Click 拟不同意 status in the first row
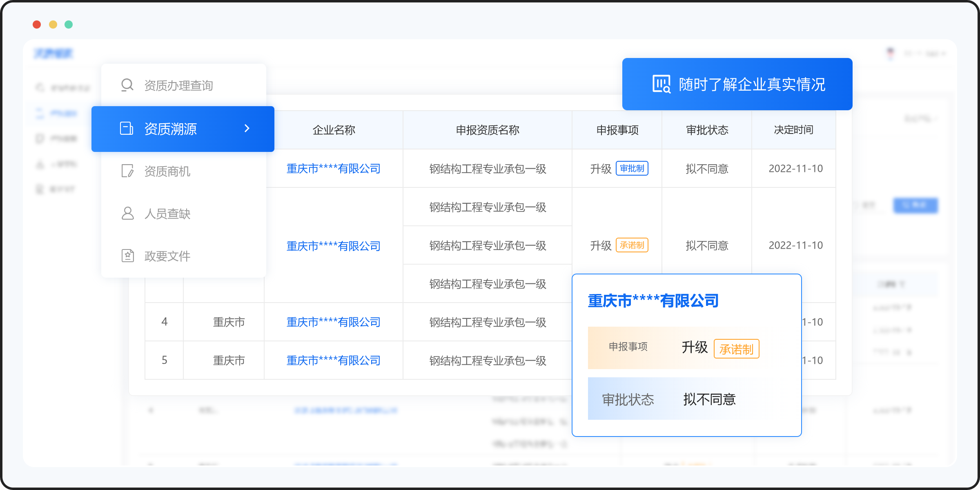Viewport: 980px width, 490px height. [707, 169]
